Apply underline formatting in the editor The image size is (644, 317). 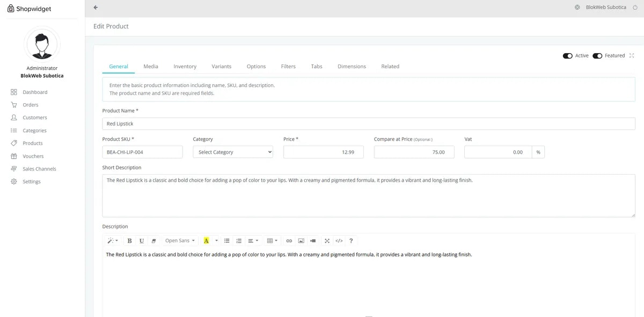coord(141,240)
